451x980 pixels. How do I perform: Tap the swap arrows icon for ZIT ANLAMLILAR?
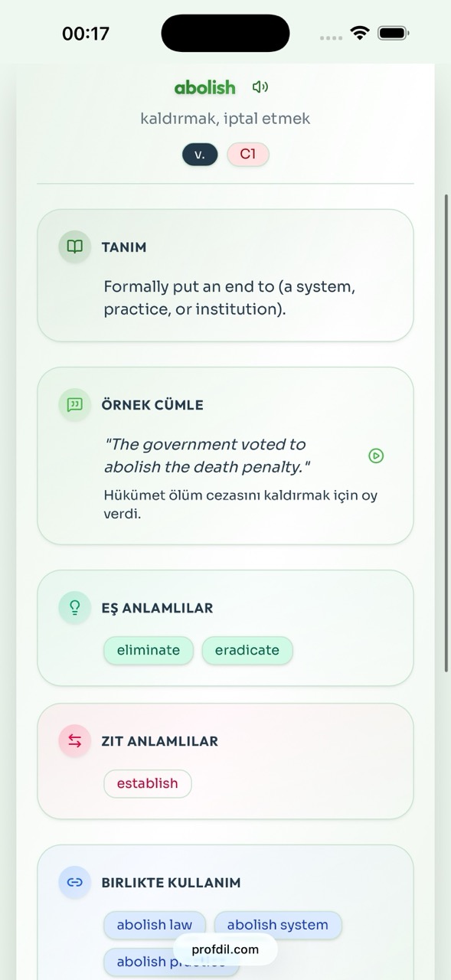click(75, 741)
